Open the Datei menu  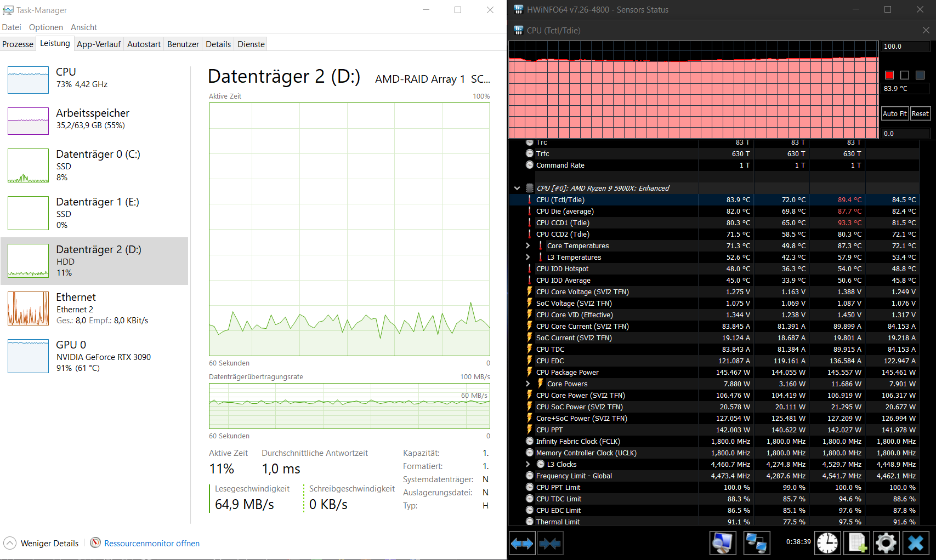[12, 27]
